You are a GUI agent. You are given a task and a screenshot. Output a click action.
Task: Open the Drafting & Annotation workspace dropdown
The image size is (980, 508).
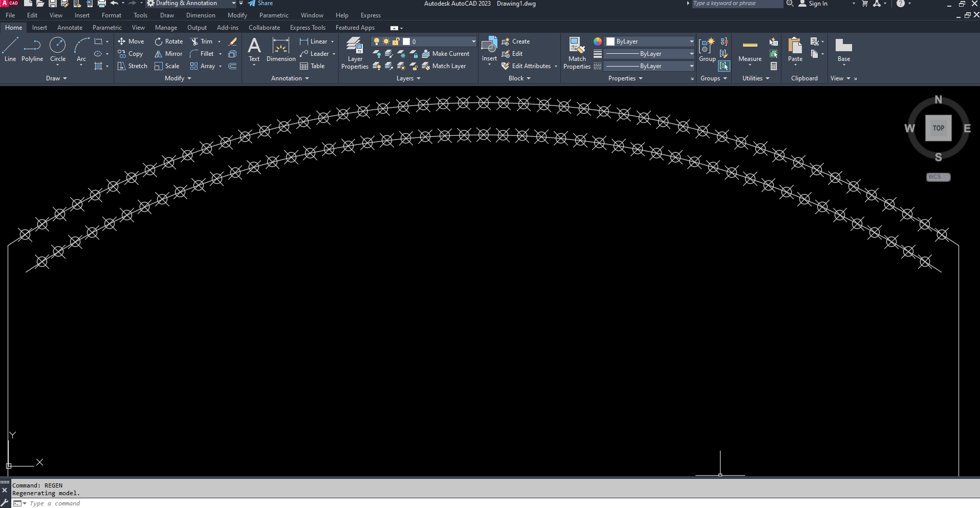[234, 4]
